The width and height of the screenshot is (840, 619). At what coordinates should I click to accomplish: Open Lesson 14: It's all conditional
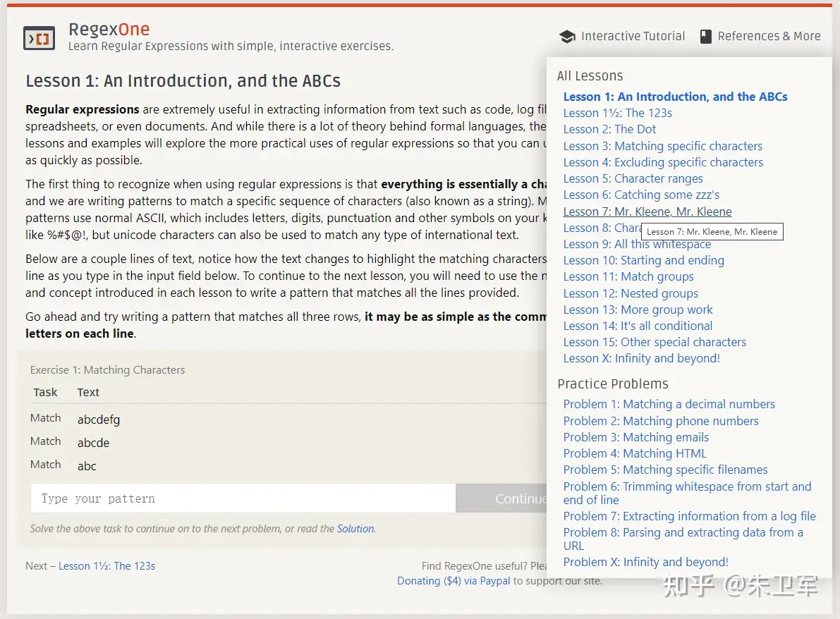[638, 326]
